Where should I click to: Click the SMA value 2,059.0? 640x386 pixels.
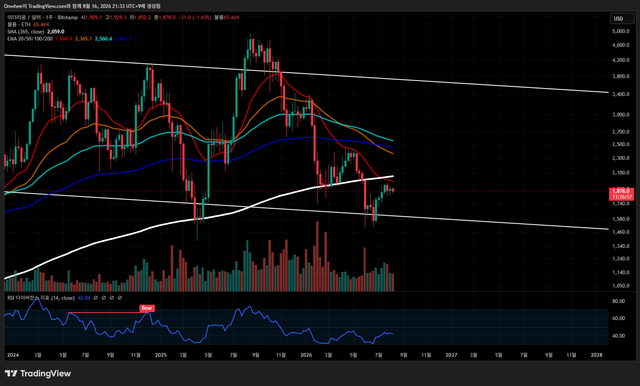pos(56,31)
